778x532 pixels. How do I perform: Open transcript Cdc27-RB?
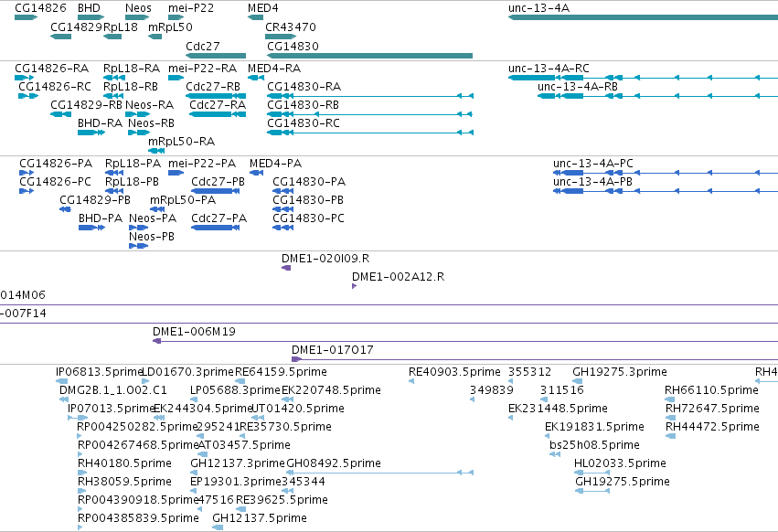[213, 87]
